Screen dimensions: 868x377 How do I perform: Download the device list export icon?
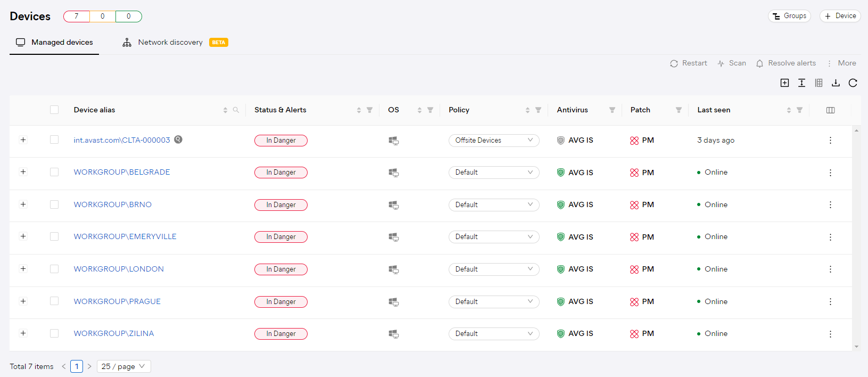click(x=836, y=83)
